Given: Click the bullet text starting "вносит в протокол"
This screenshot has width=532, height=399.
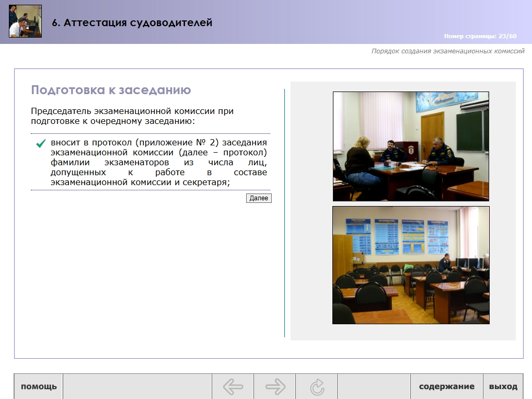Looking at the screenshot, I should [159, 162].
